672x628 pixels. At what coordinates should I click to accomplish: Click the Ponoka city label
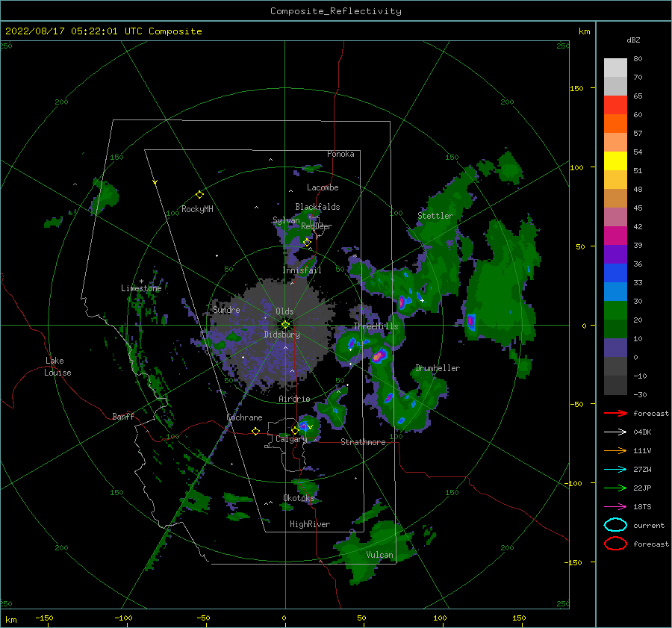click(x=340, y=154)
